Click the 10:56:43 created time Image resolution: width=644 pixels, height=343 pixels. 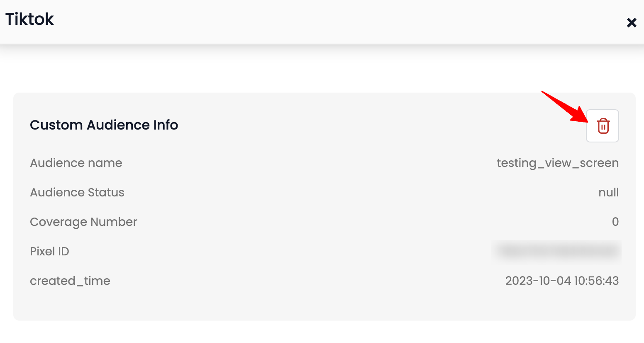tap(596, 281)
